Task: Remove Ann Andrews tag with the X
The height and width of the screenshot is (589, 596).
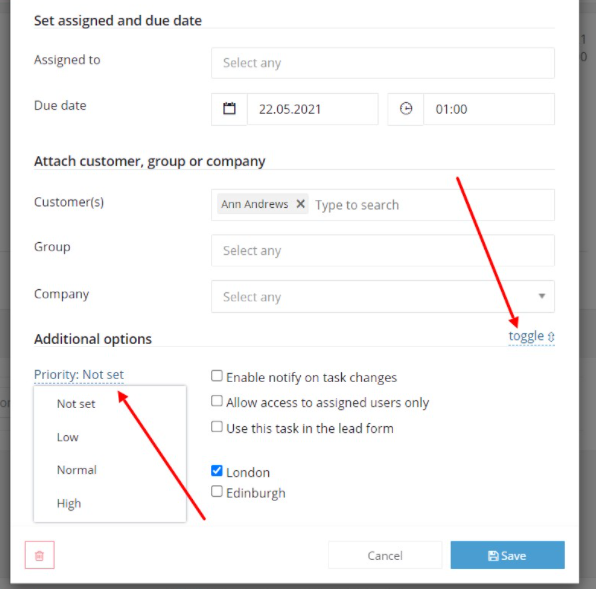Action: pyautogui.click(x=300, y=204)
